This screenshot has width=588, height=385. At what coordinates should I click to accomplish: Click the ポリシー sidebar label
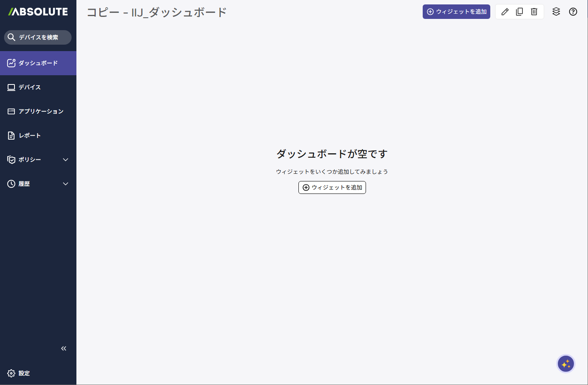click(30, 160)
